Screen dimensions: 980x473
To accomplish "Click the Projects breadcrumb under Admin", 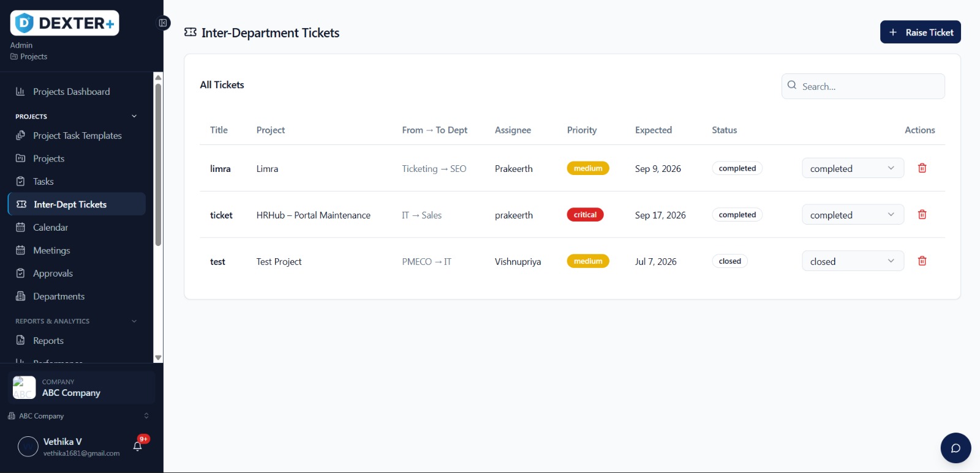I will click(29, 57).
